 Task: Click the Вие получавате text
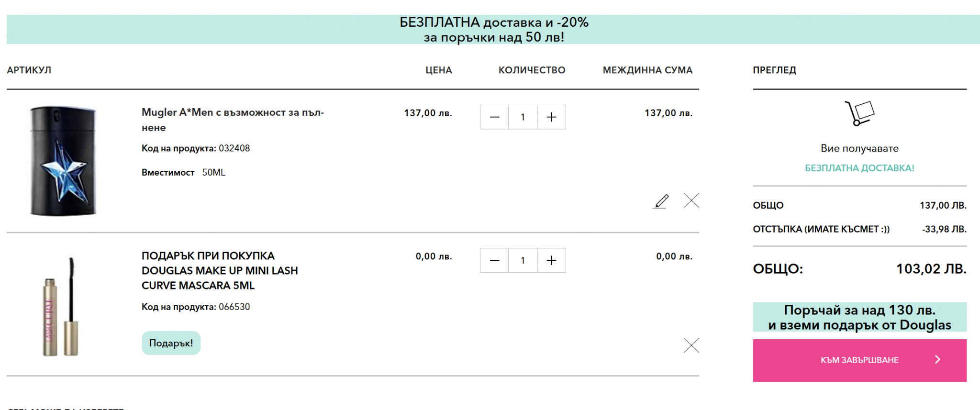[x=859, y=148]
